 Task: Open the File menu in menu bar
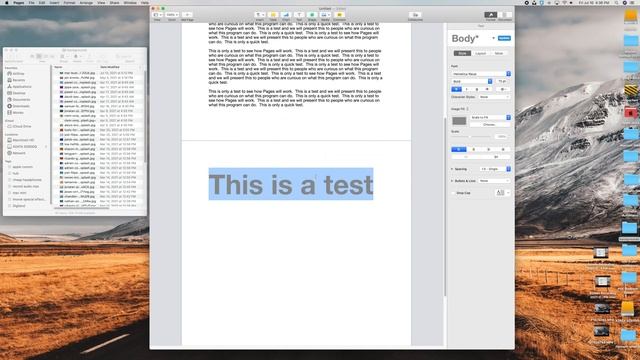pos(31,2)
